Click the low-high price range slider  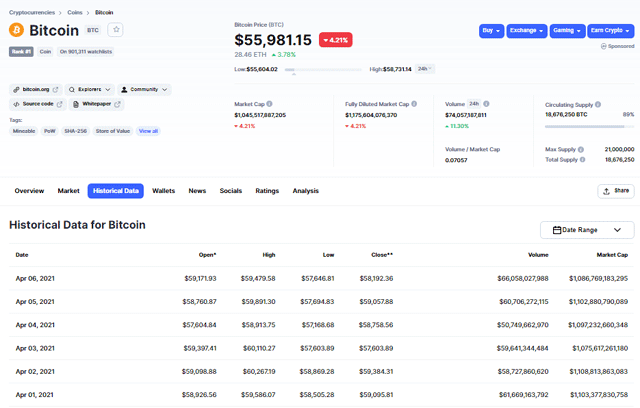tap(323, 70)
